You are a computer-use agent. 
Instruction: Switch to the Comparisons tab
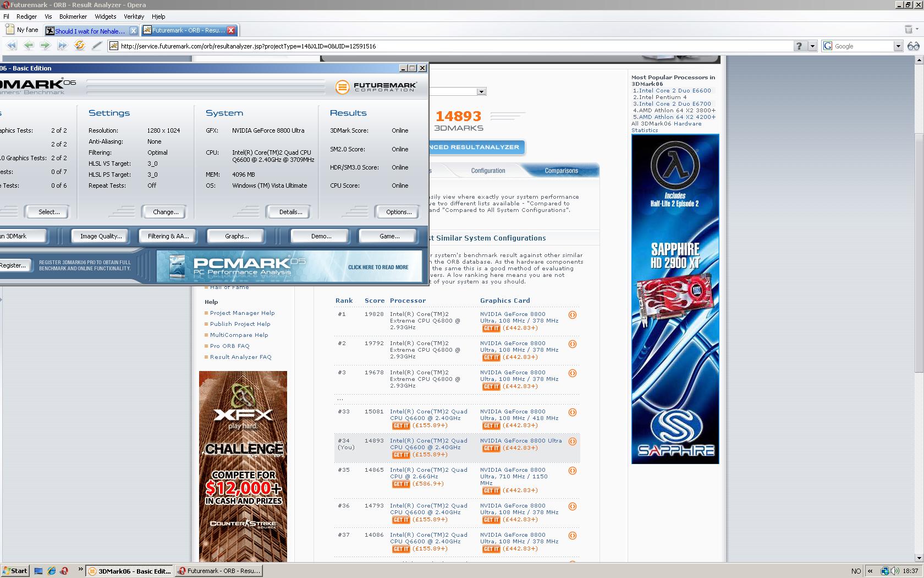561,171
